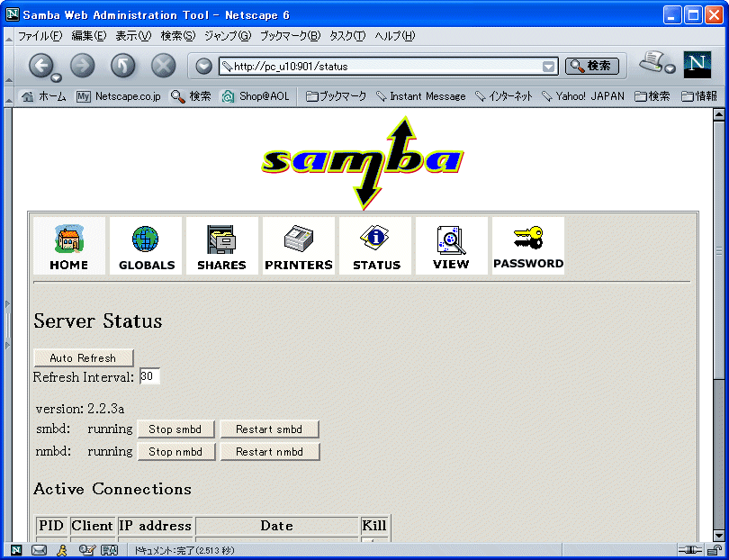Click the round dropdown button beside URL bar
Viewport: 729px width, 560px height.
point(203,67)
